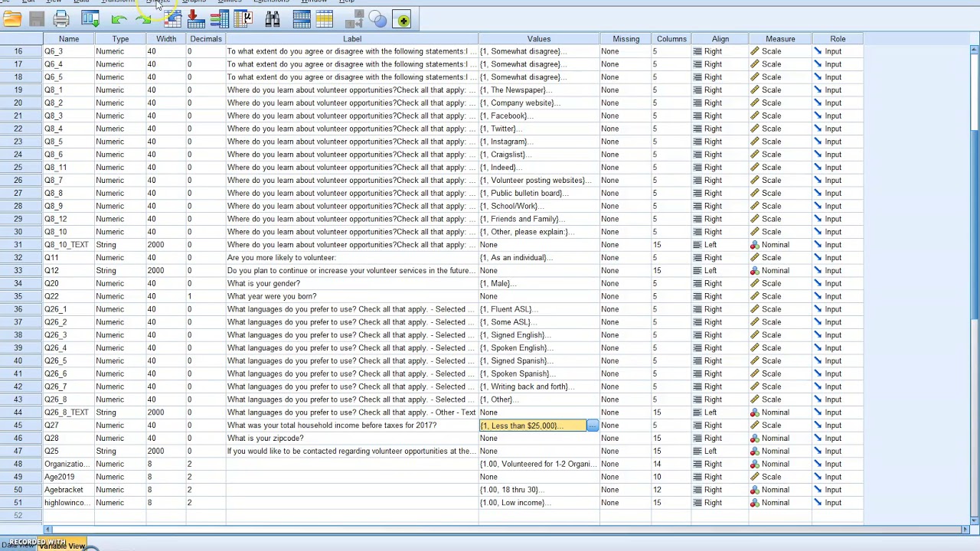This screenshot has height=551, width=980.
Task: Open Find with binoculars icon
Action: point(273,19)
